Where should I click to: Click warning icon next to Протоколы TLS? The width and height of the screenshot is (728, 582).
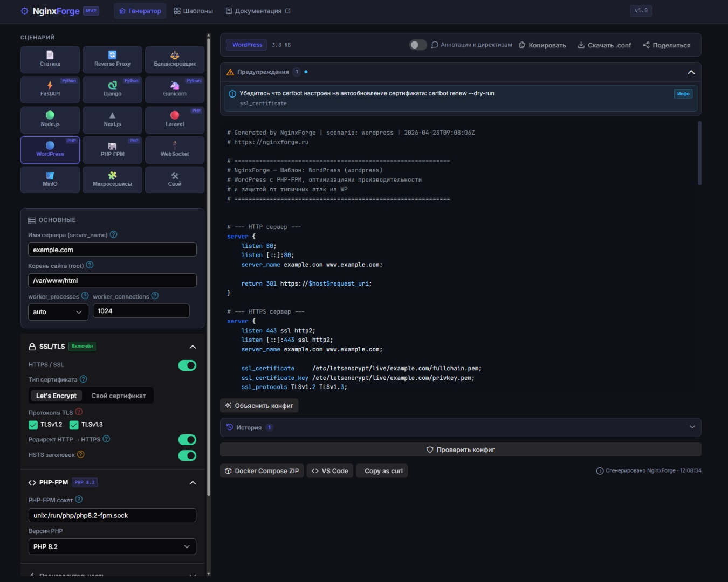(79, 412)
